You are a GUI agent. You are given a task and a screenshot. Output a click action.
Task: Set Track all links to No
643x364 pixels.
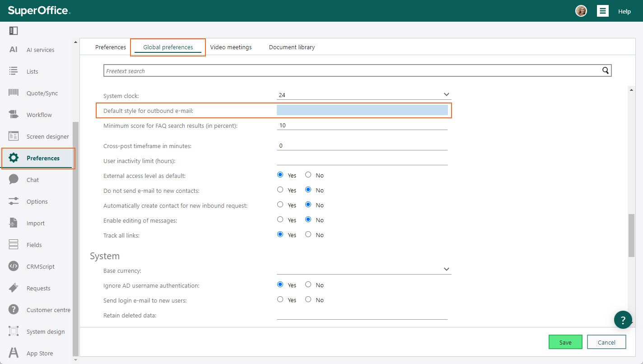click(308, 234)
